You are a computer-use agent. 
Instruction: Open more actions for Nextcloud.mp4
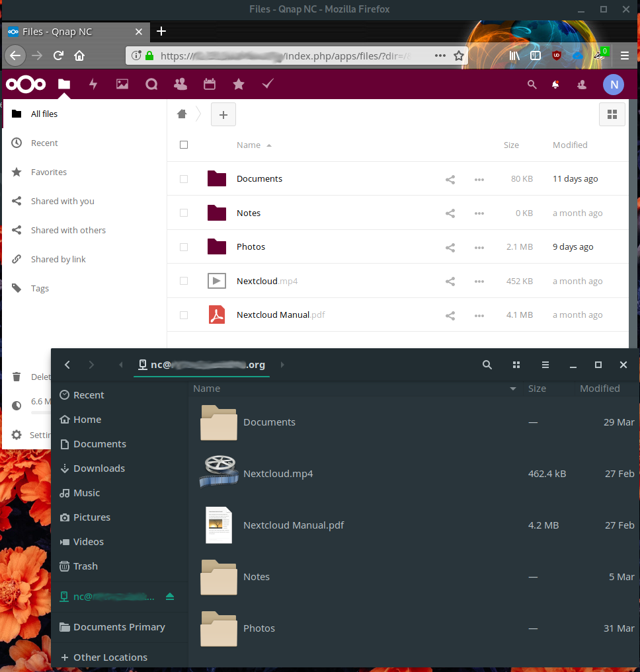click(479, 281)
